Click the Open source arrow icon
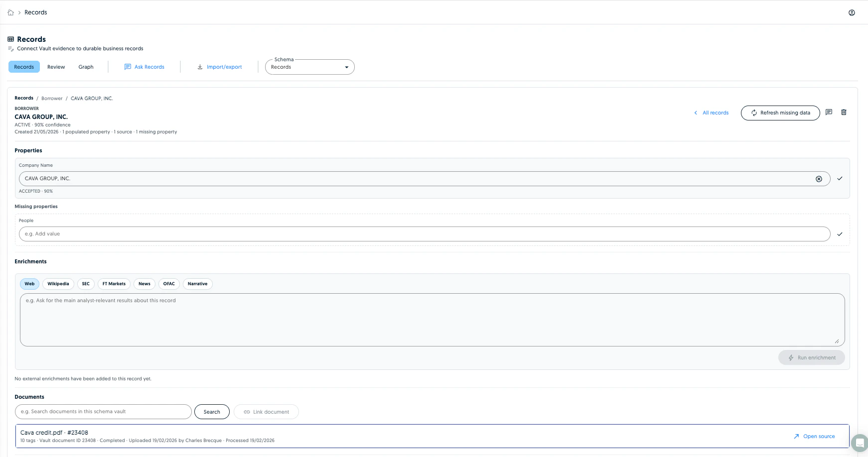868x457 pixels. tap(796, 436)
